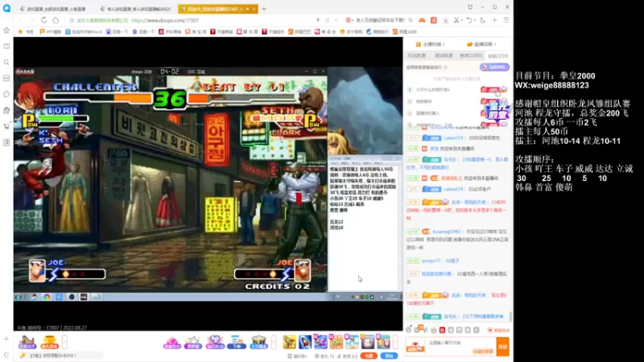Click the chat panel vertical scrollbar
The height and width of the screenshot is (362, 644).
click(x=510, y=316)
